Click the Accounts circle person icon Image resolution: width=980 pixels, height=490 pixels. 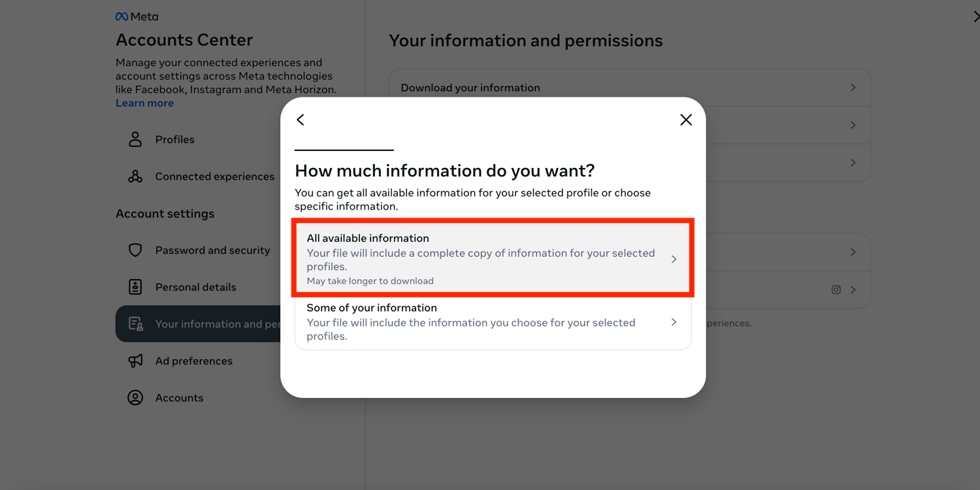pyautogui.click(x=135, y=398)
